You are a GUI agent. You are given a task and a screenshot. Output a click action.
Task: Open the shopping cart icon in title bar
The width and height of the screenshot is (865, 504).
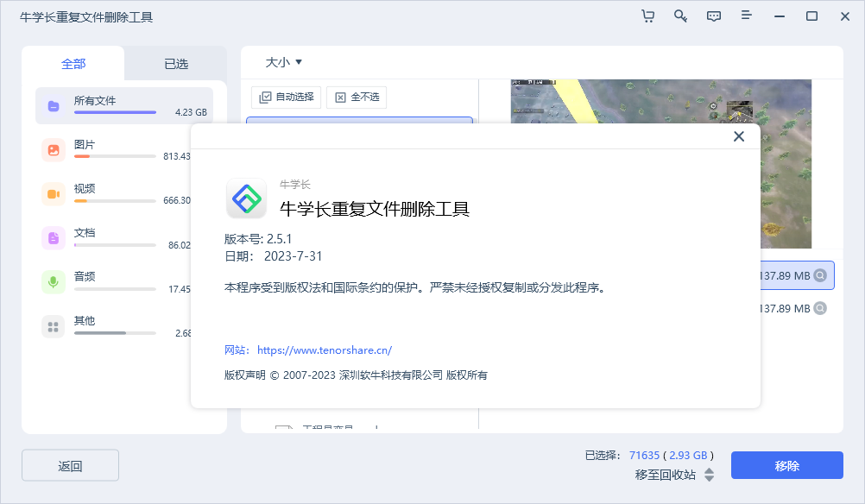[647, 16]
